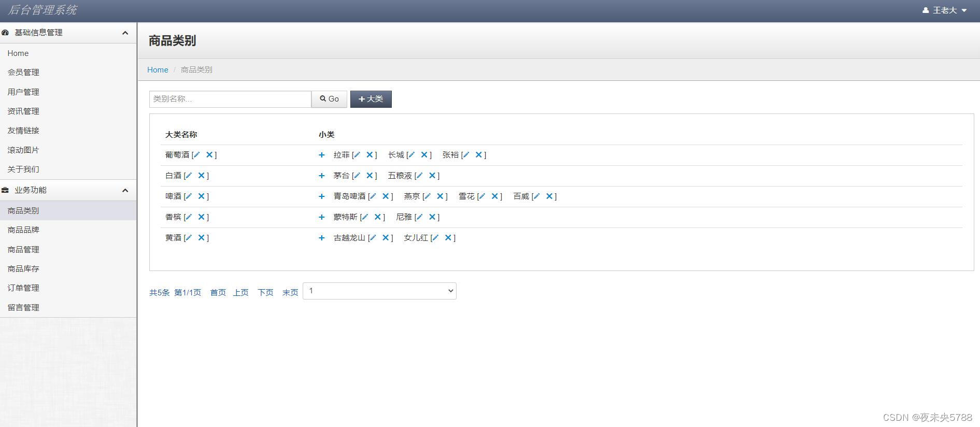
Task: Delete the 张裕 subcategory X icon
Action: 479,155
